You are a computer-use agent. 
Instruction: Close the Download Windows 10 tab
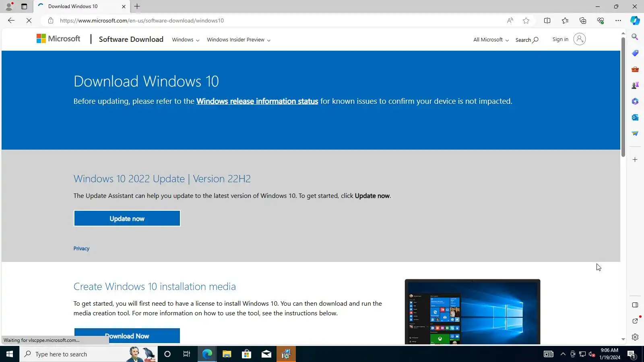(x=124, y=6)
